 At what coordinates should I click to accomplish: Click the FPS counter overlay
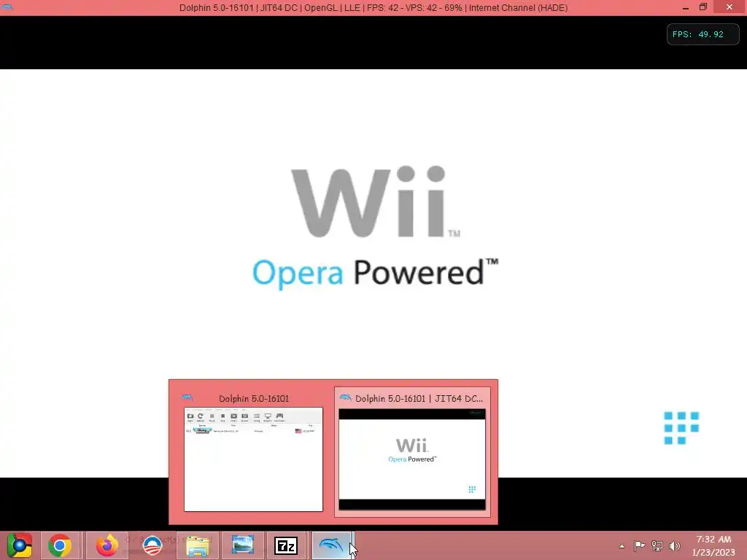[703, 34]
